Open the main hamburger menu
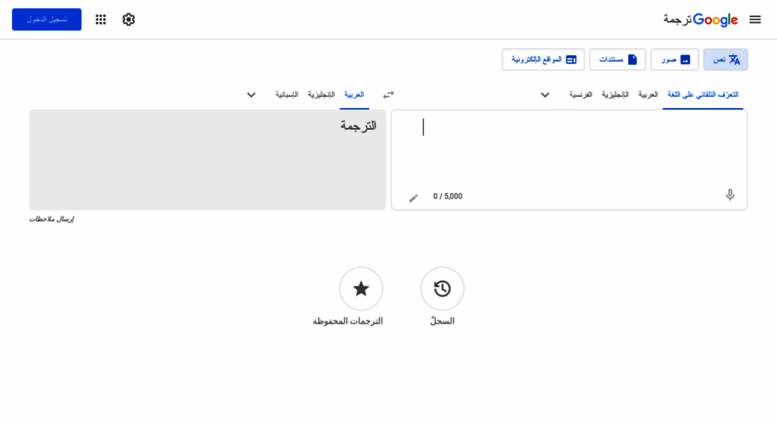The width and height of the screenshot is (777, 423). (x=755, y=19)
